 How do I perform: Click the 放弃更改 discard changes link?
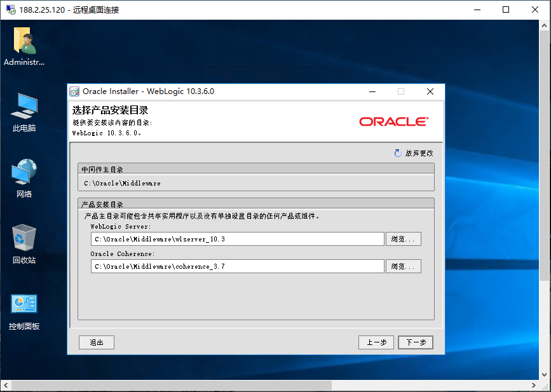tap(419, 153)
